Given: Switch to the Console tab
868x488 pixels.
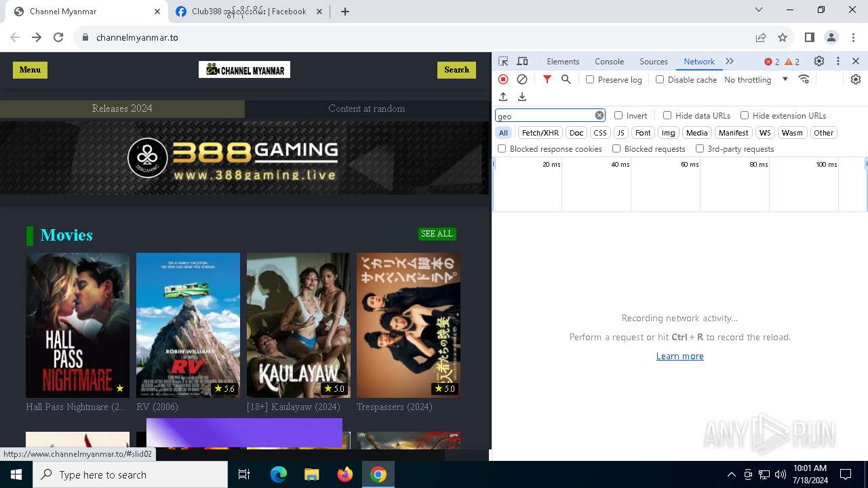Looking at the screenshot, I should coord(609,62).
